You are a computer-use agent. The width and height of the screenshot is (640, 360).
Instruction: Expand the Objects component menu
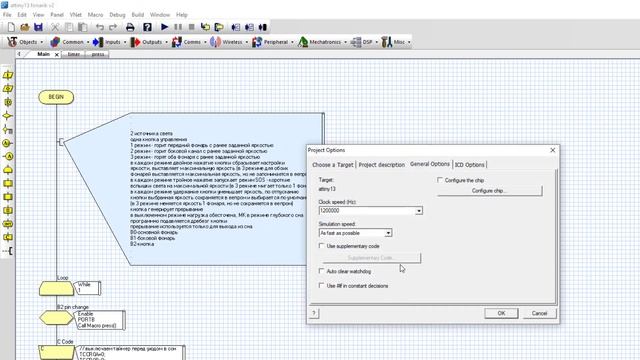pyautogui.click(x=25, y=42)
